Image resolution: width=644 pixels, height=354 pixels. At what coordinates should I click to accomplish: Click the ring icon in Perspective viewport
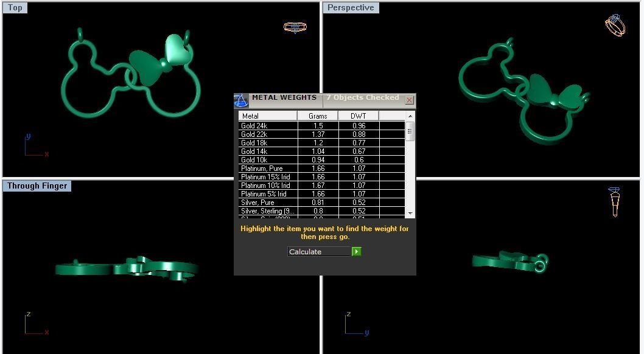click(x=615, y=26)
